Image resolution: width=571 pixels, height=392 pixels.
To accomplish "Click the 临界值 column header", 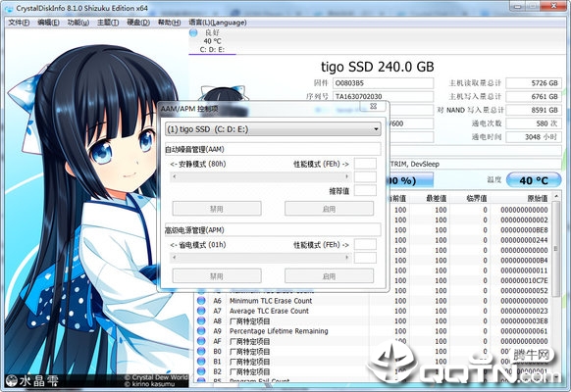I will pyautogui.click(x=470, y=199).
